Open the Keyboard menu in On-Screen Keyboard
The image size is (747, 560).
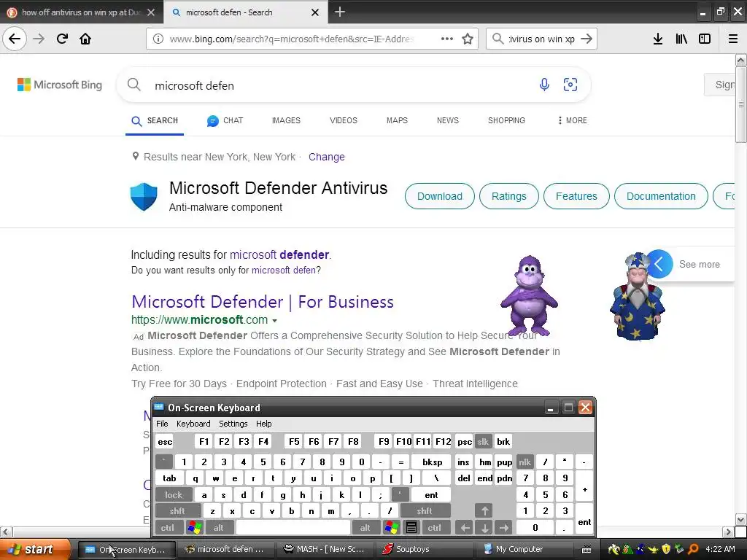(193, 424)
